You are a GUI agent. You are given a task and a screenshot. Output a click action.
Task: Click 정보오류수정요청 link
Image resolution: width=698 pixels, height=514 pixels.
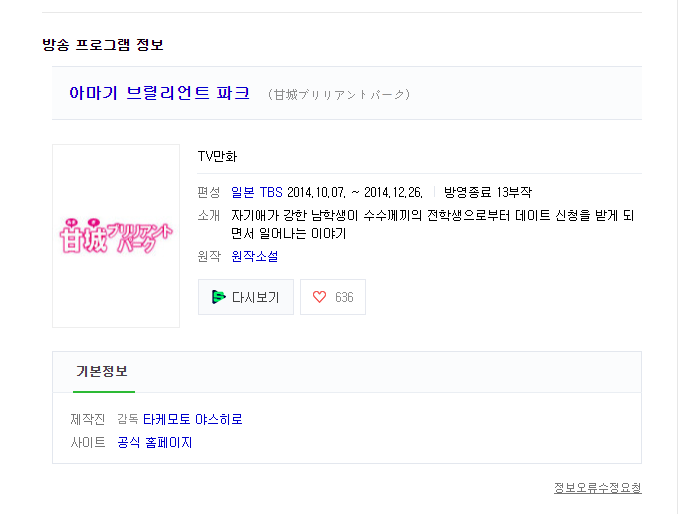pyautogui.click(x=598, y=488)
